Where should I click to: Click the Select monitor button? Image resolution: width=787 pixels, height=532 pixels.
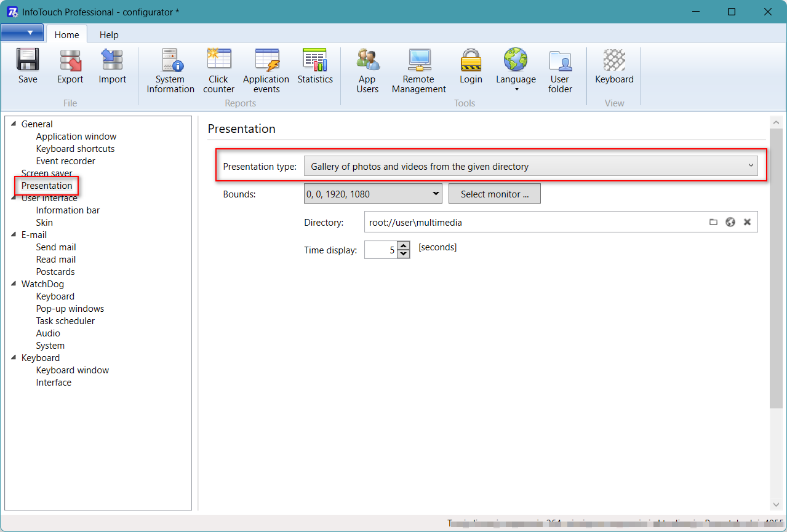pos(495,194)
